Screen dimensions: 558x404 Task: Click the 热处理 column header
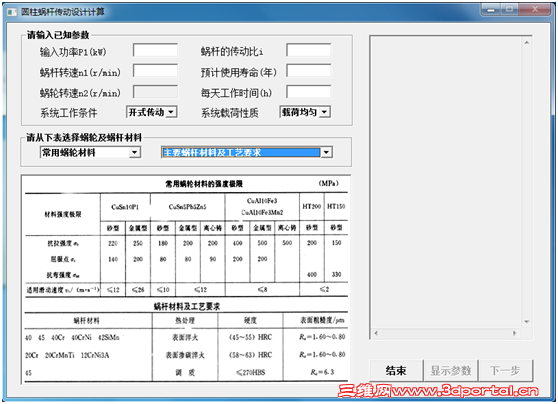click(x=185, y=320)
